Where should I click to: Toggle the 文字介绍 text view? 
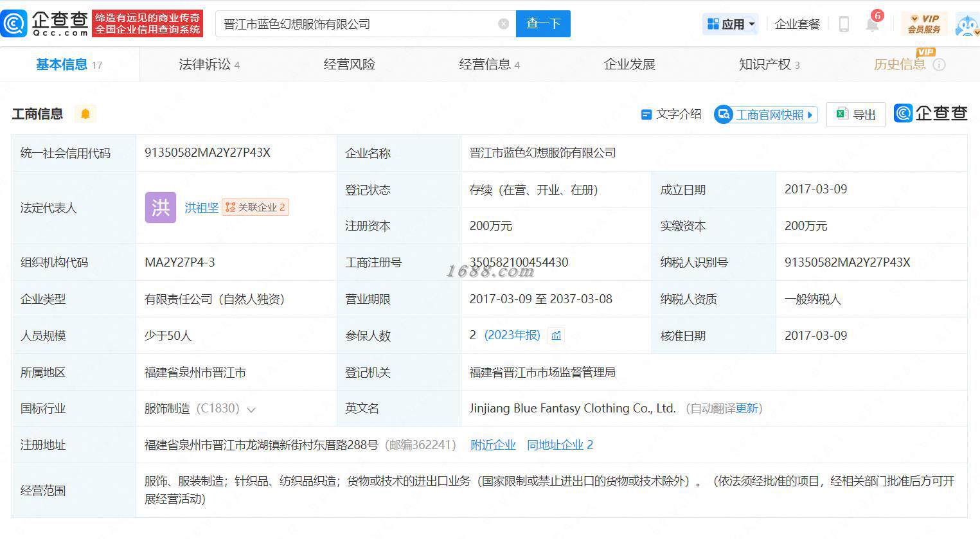coord(671,114)
